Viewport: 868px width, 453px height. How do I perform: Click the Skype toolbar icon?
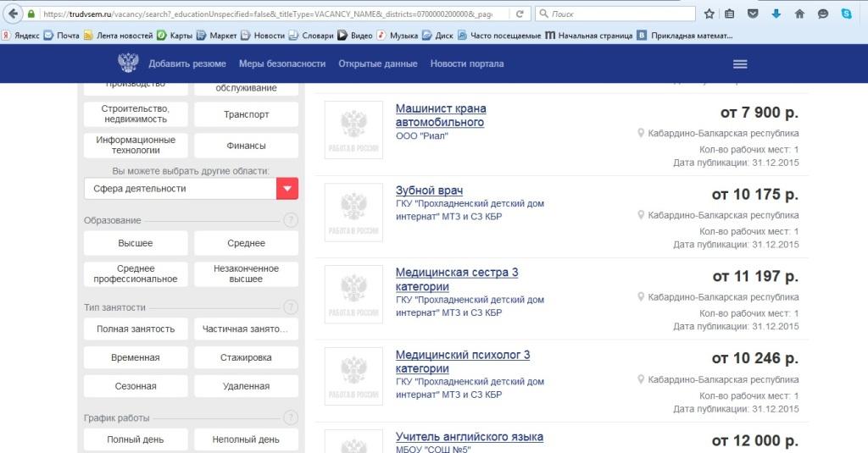coord(847,14)
